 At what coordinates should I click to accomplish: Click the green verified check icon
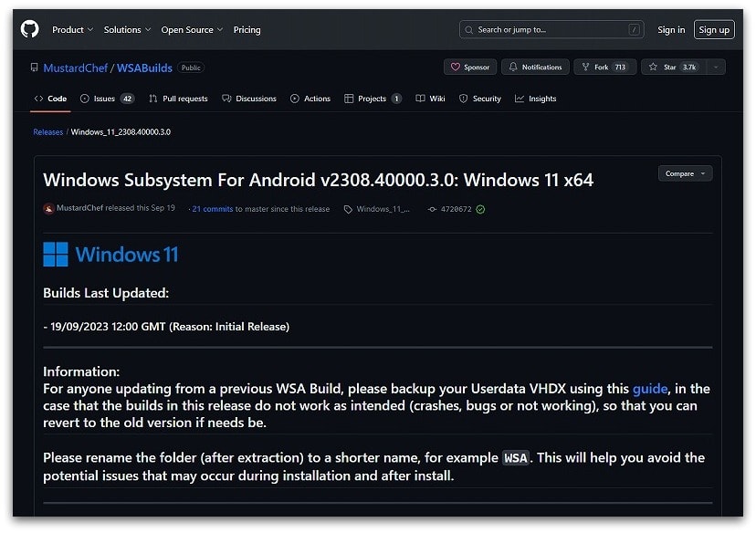480,209
